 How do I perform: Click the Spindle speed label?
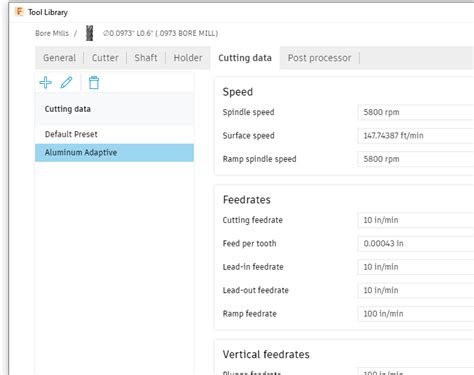pos(248,112)
